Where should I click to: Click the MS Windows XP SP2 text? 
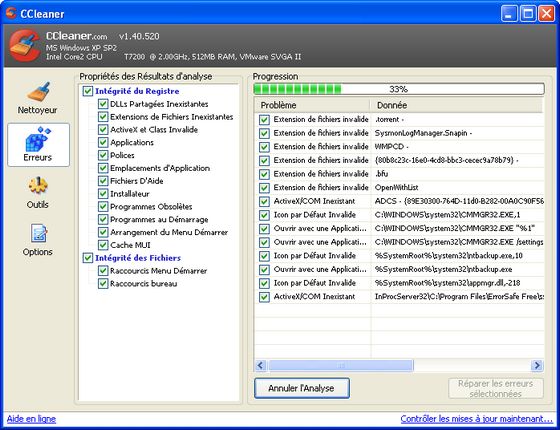[81, 48]
